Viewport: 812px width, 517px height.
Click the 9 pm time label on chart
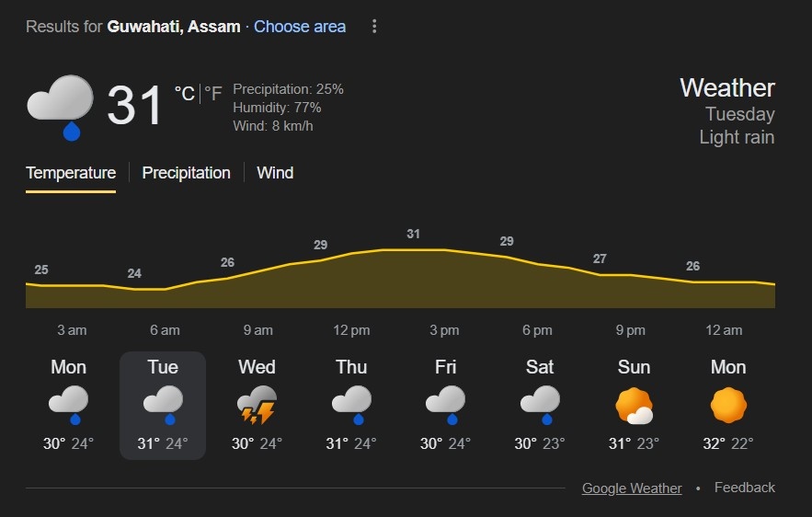click(631, 330)
